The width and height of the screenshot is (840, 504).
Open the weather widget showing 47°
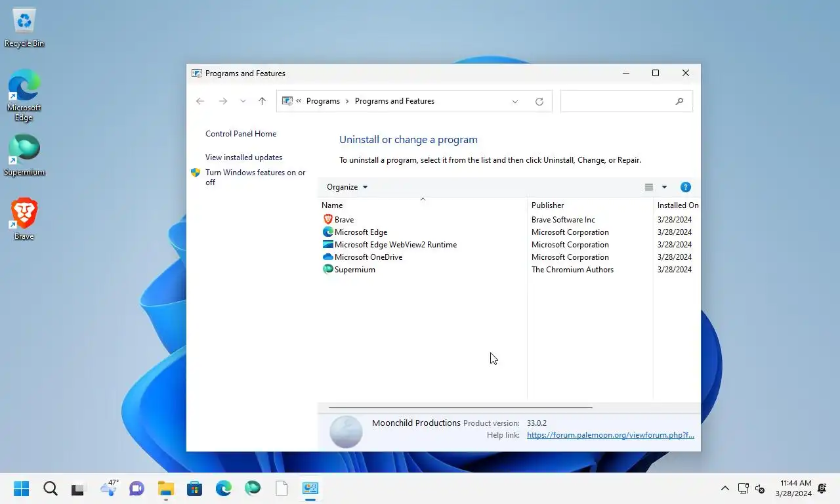coord(109,488)
